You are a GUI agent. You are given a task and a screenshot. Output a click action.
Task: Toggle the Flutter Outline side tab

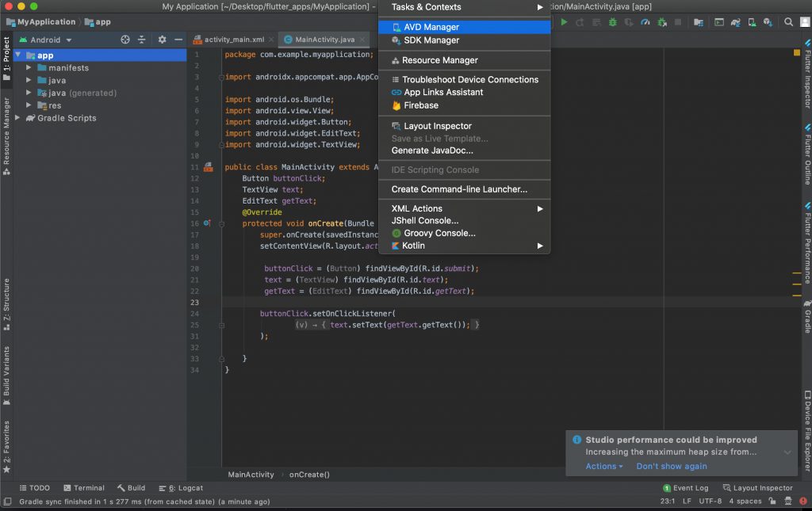click(807, 154)
